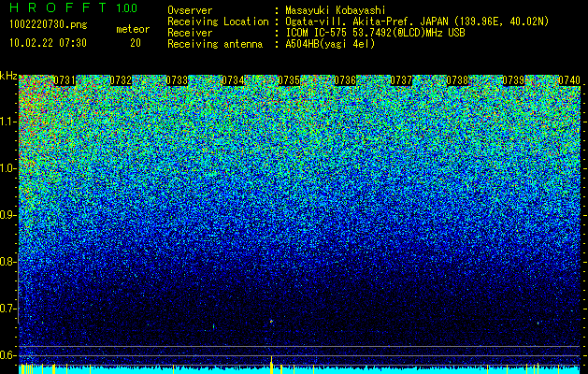Click the 0735 time marker
Screen dimensions: 588x374
pos(289,80)
